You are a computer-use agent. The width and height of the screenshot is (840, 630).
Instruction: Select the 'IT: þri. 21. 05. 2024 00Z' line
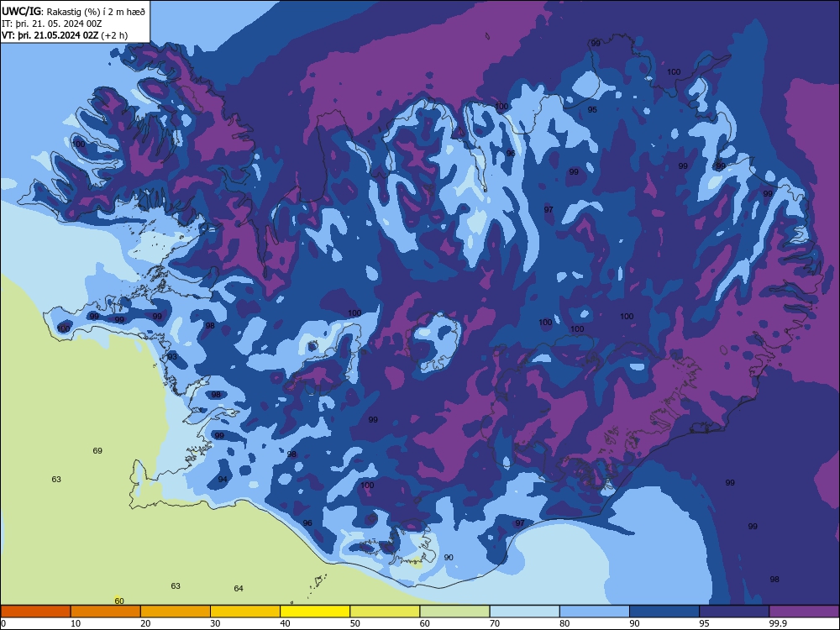(x=51, y=24)
